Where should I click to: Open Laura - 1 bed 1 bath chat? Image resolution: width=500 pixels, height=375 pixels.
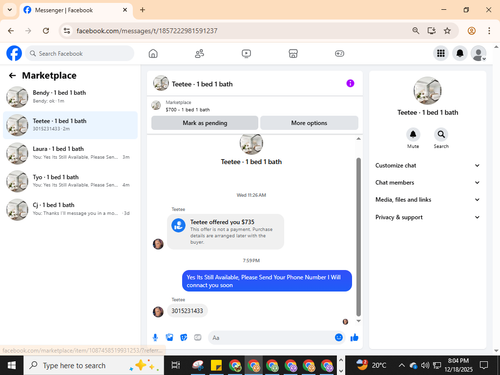[70, 153]
